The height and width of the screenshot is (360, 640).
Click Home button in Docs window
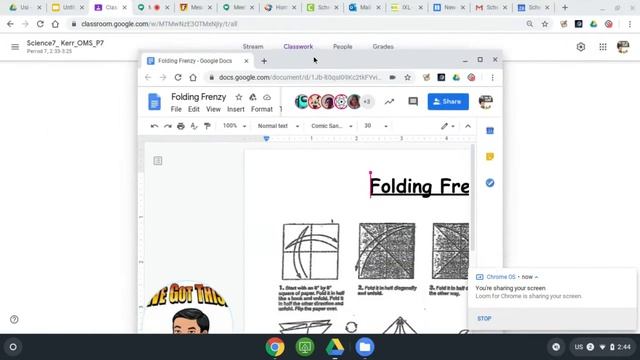pos(193,77)
